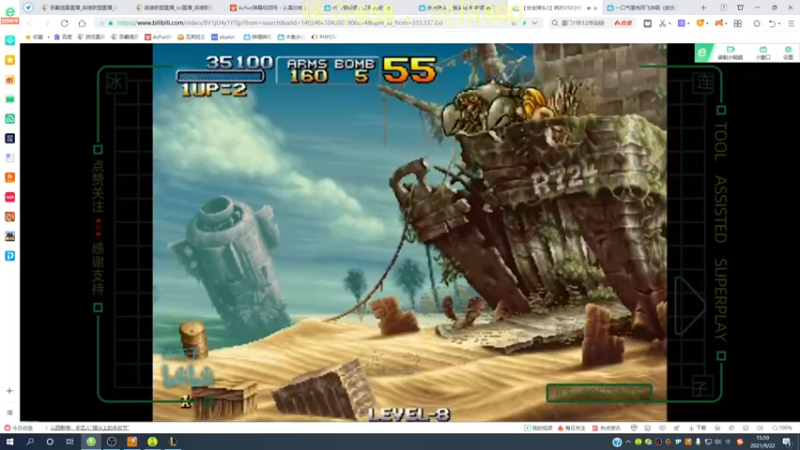The width and height of the screenshot is (800, 450).
Task: Switch to the AcFun tab
Action: [268, 8]
